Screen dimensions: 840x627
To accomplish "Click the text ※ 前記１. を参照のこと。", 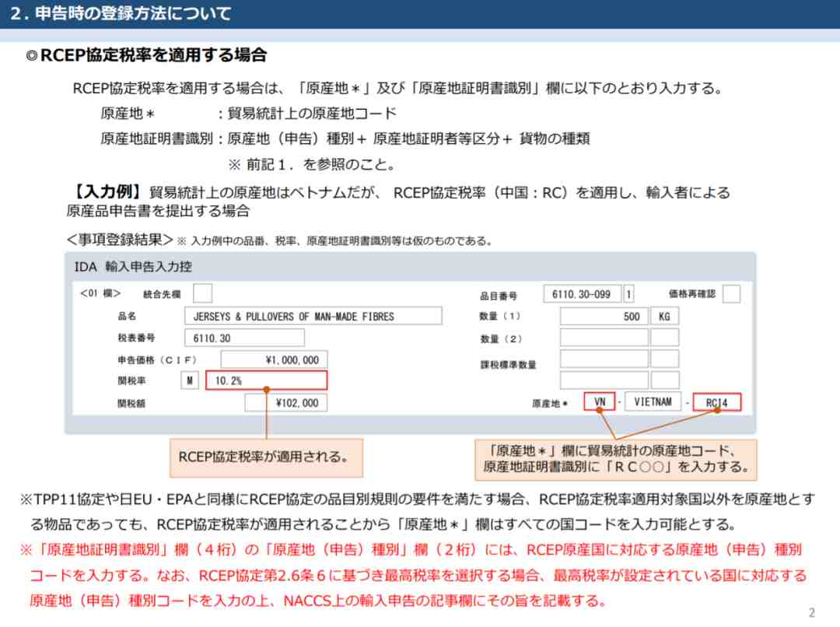I will click(x=313, y=164).
